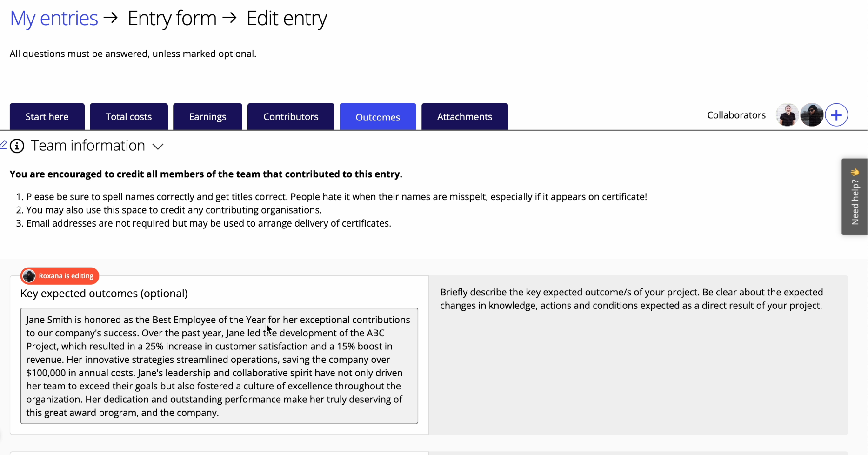
Task: Click the Team information heading text
Action: [88, 146]
